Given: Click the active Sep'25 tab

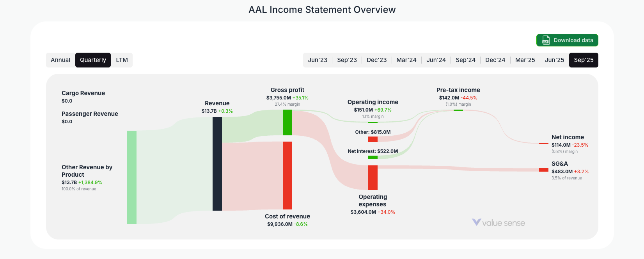Looking at the screenshot, I should tap(584, 60).
